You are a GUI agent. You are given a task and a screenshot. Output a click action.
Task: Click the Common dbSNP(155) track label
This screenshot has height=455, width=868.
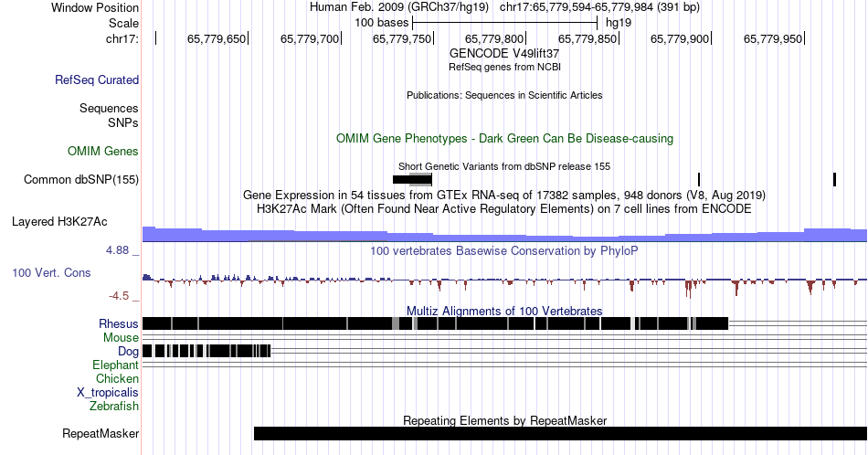(x=81, y=179)
